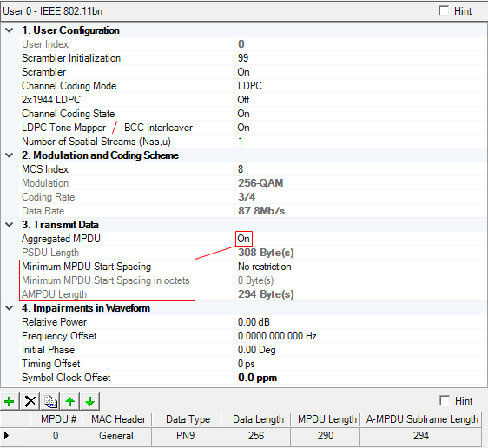Collapse the Transmit Data section
488x448 pixels.
pyautogui.click(x=10, y=224)
